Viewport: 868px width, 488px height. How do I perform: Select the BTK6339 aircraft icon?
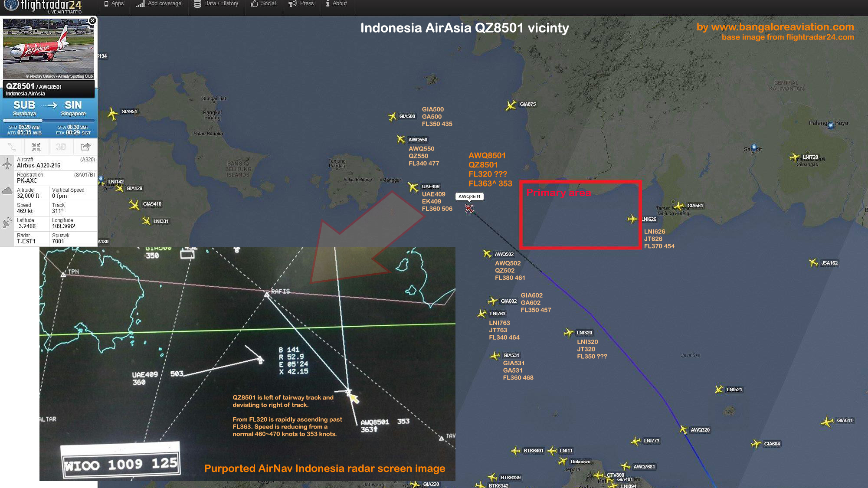click(x=492, y=478)
